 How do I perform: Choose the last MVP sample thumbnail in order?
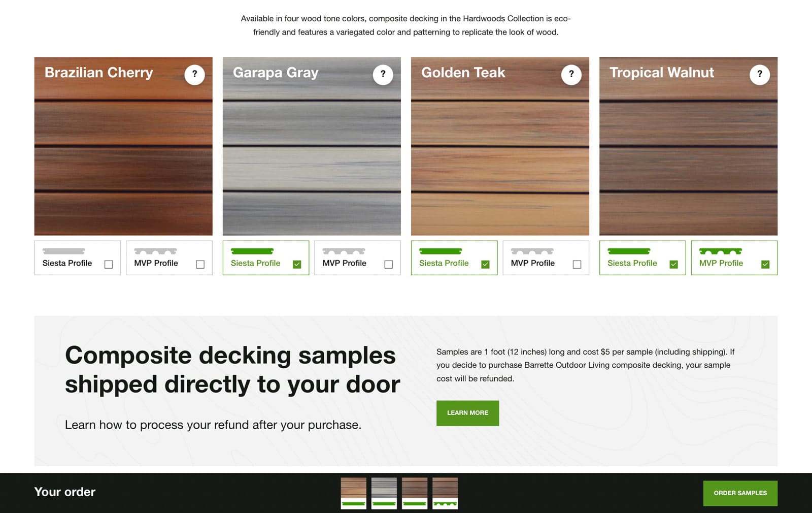pos(445,493)
